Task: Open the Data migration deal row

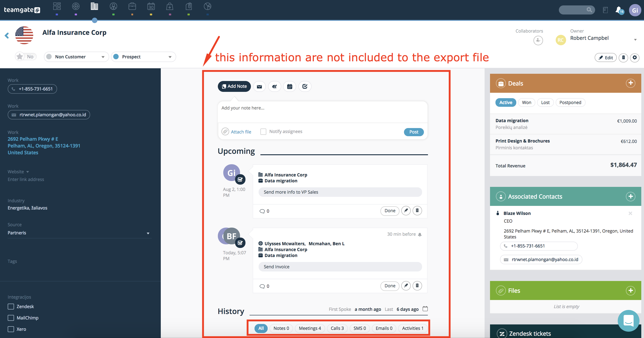Action: pos(566,124)
